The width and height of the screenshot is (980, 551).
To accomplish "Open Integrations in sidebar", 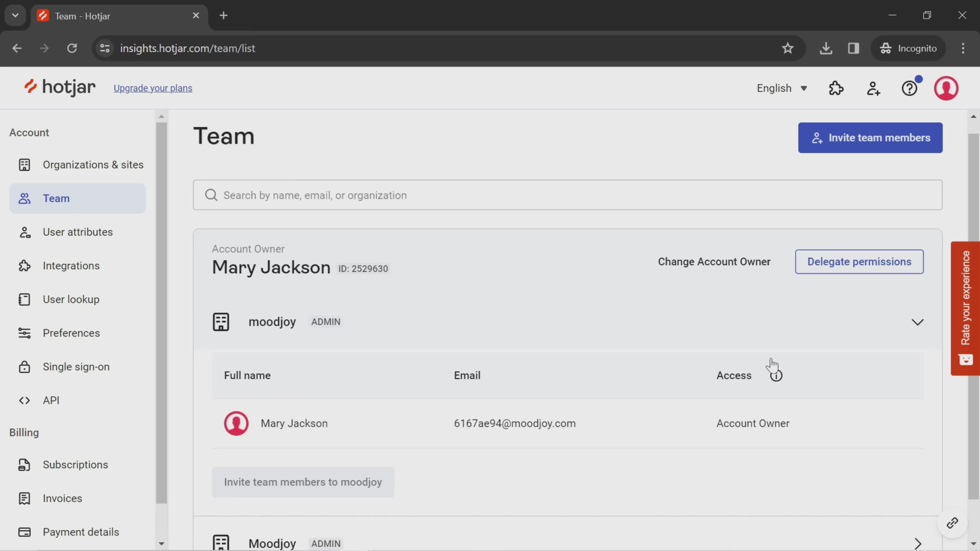I will [x=78, y=266].
